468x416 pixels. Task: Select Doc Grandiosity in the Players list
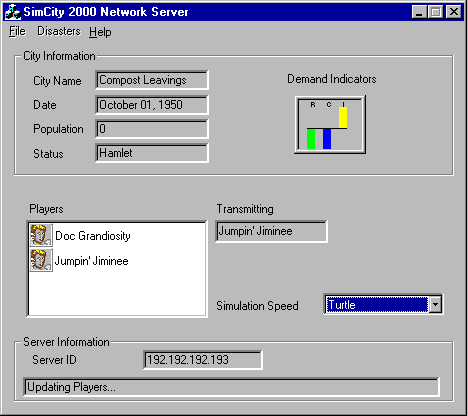pos(93,236)
